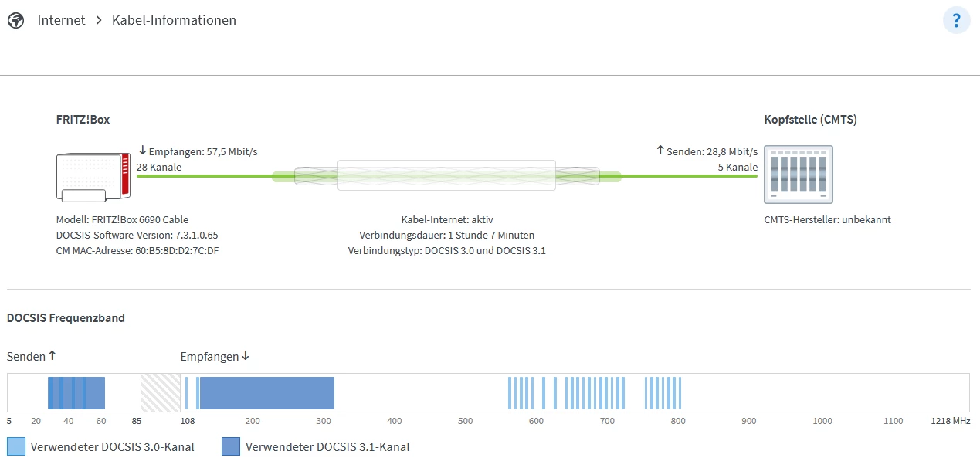
Task: Click the dark blue DOCSIS 3.1 legend swatch
Action: 230,446
